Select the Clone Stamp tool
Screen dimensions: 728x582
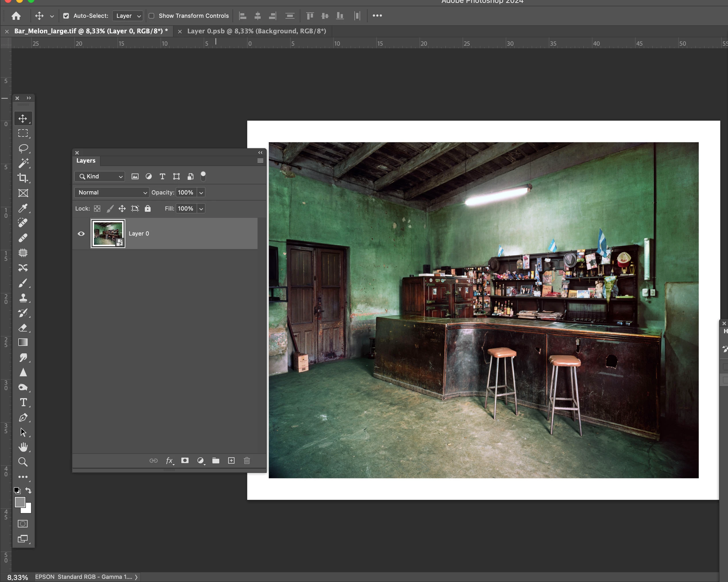[23, 298]
